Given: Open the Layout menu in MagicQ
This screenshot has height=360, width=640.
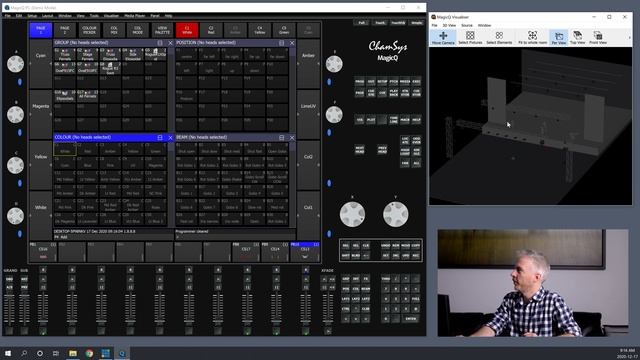Looking at the screenshot, I should pyautogui.click(x=48, y=16).
